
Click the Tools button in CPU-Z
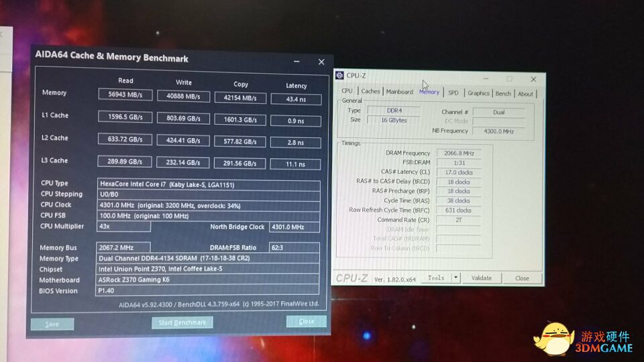(x=436, y=278)
